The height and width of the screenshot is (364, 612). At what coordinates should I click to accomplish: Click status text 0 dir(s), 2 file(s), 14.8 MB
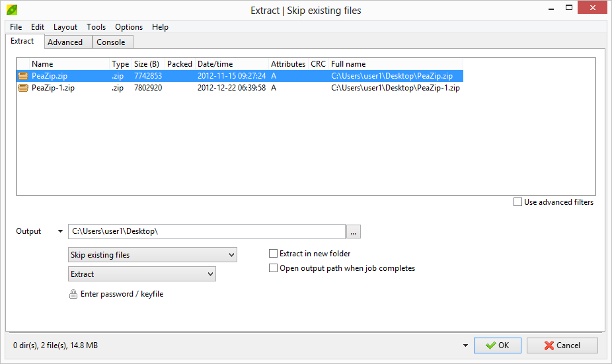pos(56,346)
